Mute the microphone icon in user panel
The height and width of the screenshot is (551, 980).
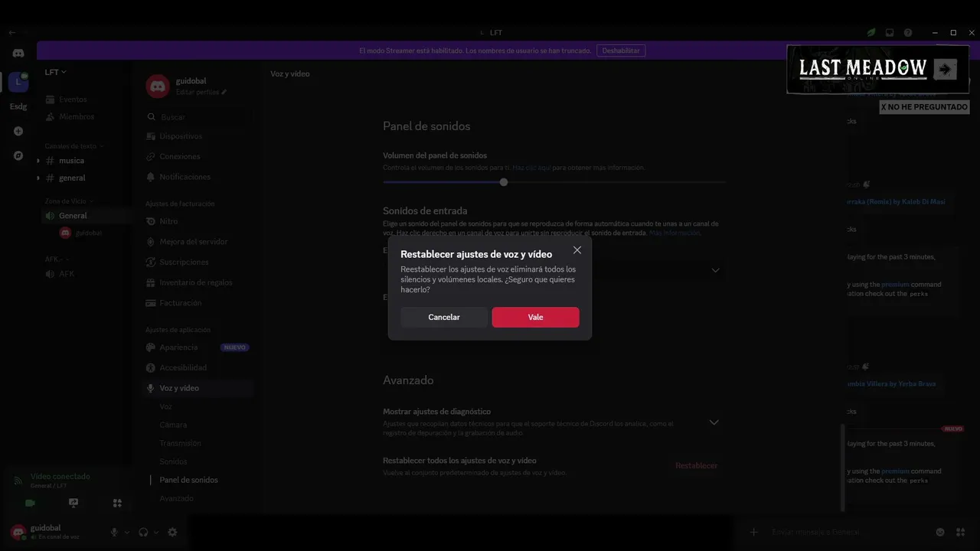[114, 532]
